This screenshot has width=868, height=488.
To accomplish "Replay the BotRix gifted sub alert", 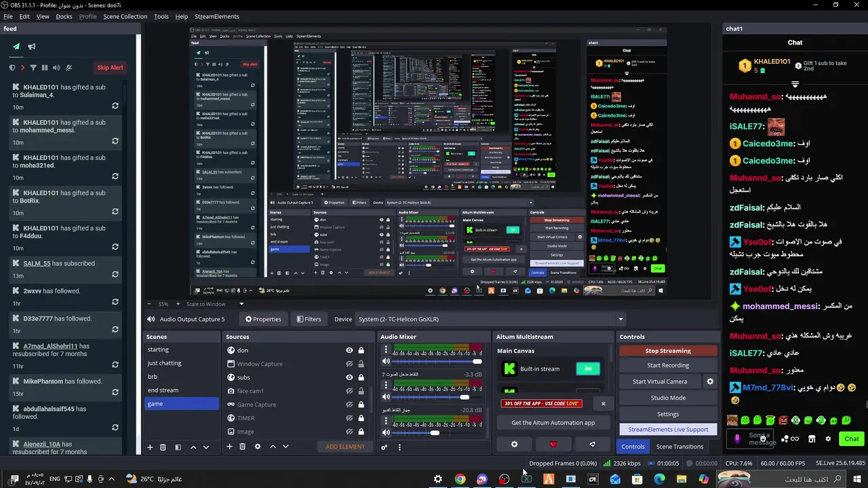I will [115, 212].
